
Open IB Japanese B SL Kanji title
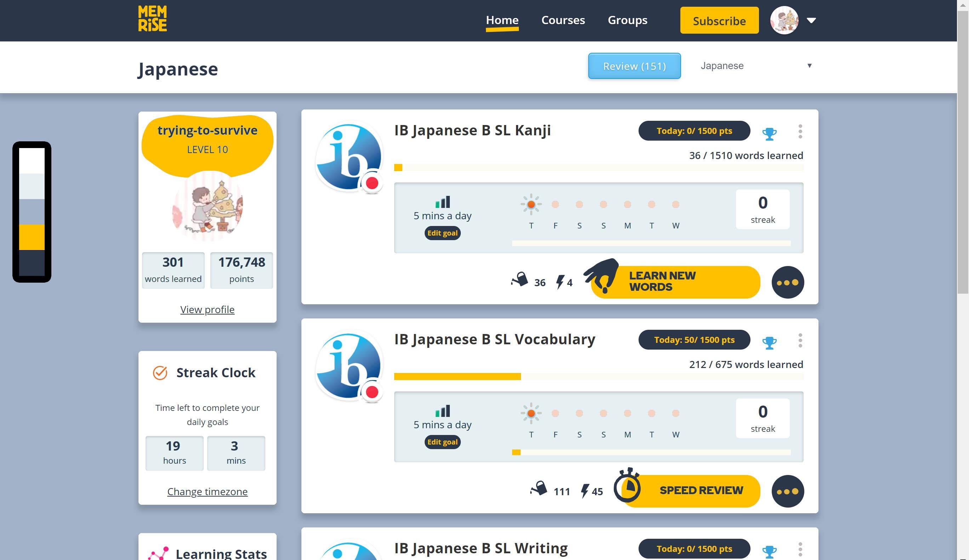point(472,130)
